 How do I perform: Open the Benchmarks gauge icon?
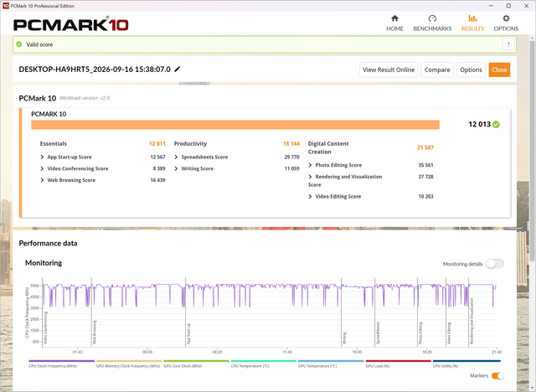coord(432,18)
